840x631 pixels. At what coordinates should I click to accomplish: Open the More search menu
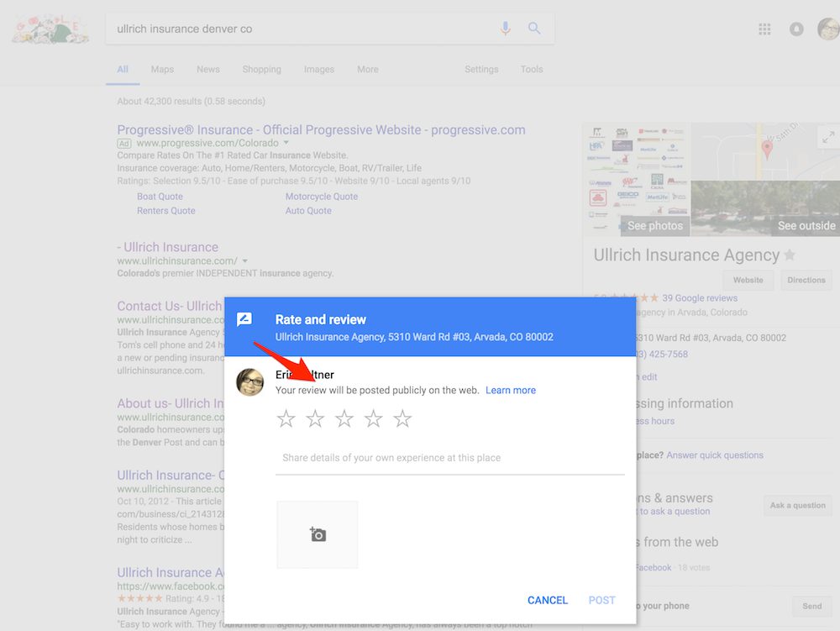click(368, 69)
